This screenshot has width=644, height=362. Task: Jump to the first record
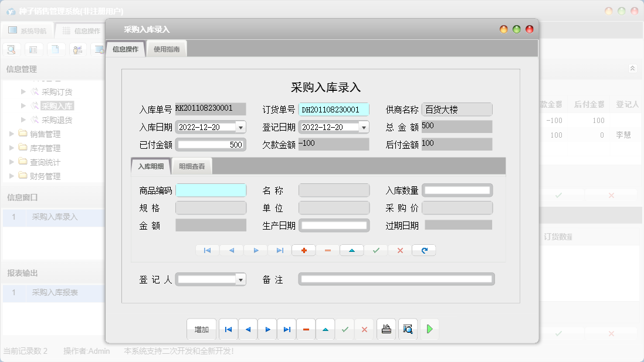click(228, 329)
